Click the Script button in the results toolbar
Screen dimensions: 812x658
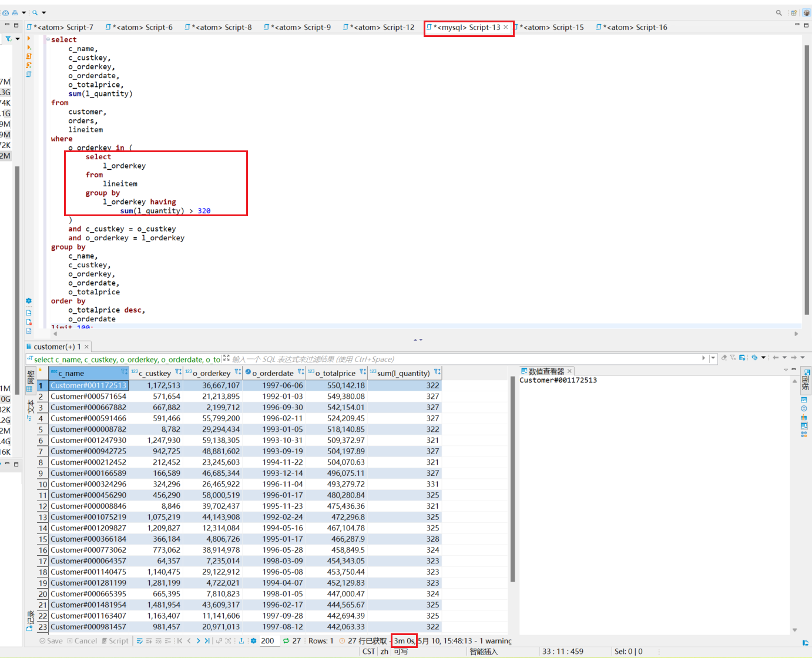tap(115, 641)
